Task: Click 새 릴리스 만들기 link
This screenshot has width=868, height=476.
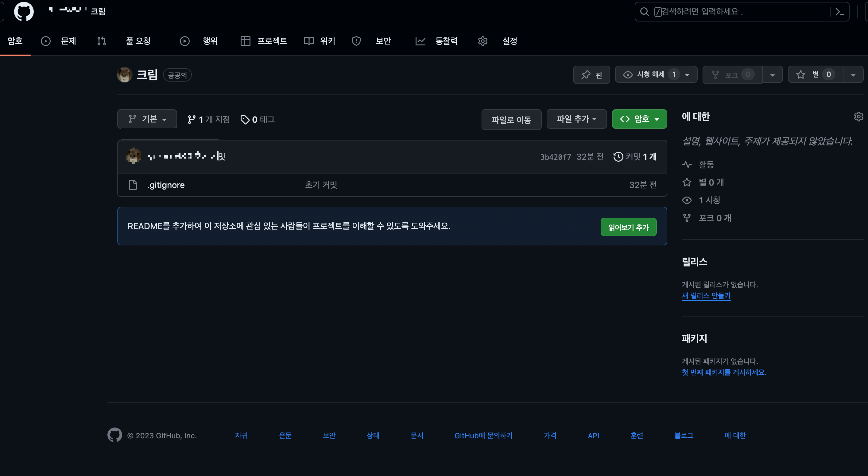Action: click(706, 296)
